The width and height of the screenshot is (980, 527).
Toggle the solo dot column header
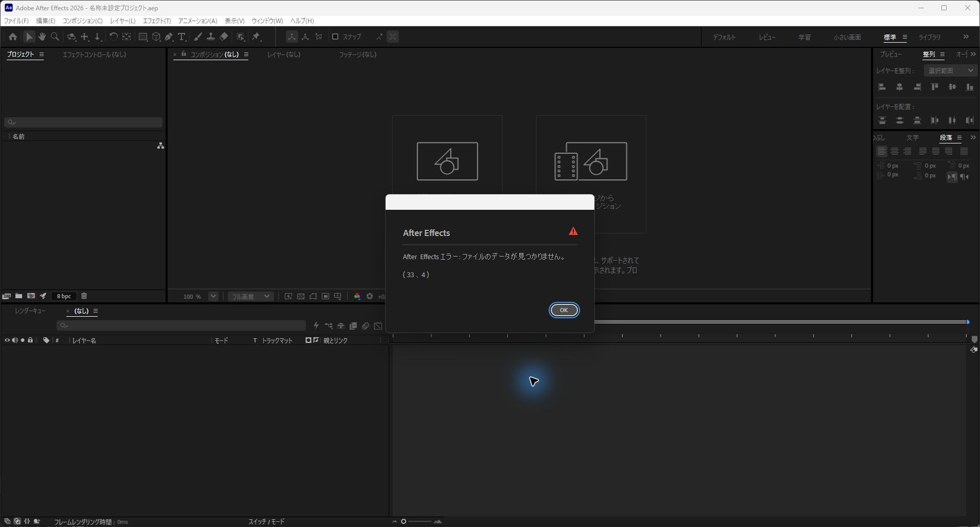23,340
